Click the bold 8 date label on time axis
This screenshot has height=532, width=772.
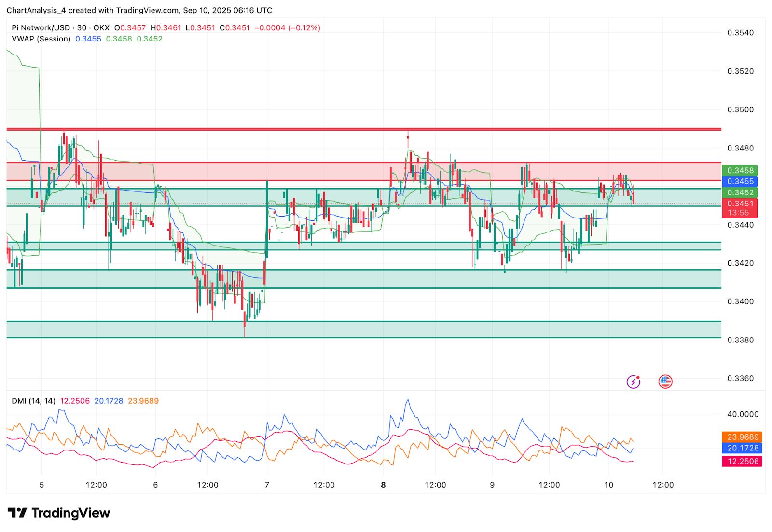pyautogui.click(x=383, y=485)
